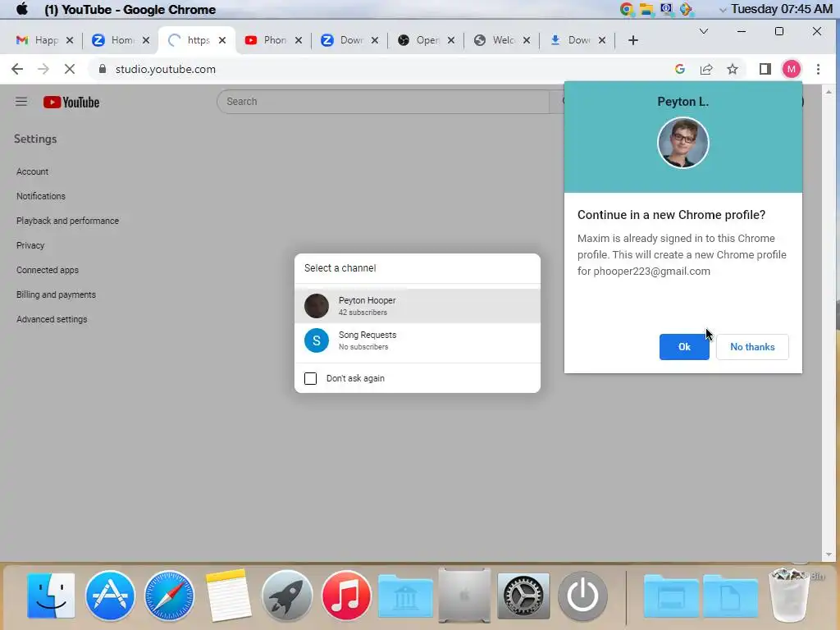Image resolution: width=840 pixels, height=630 pixels.
Task: Stop loading the current page
Action: tap(69, 69)
